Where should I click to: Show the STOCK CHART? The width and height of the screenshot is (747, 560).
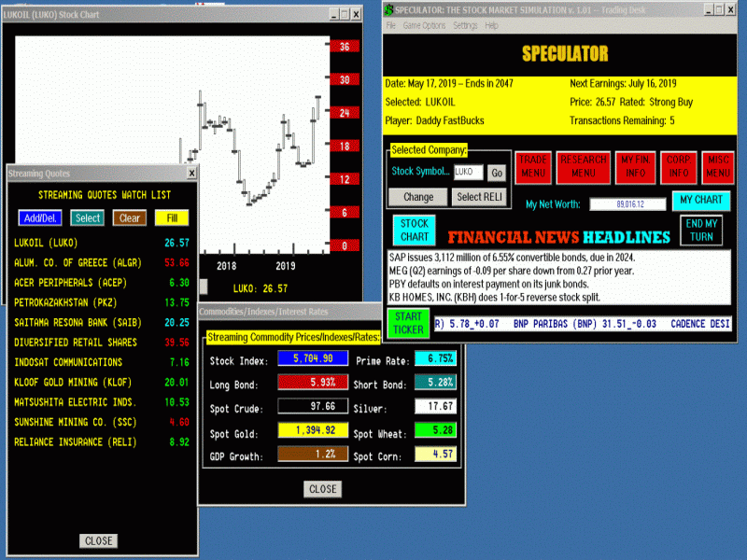pos(414,229)
